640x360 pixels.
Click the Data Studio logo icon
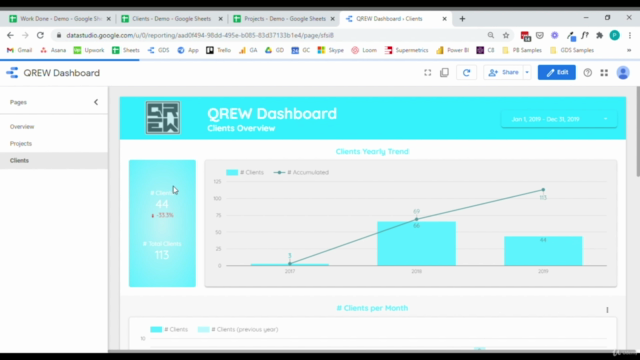(x=12, y=73)
